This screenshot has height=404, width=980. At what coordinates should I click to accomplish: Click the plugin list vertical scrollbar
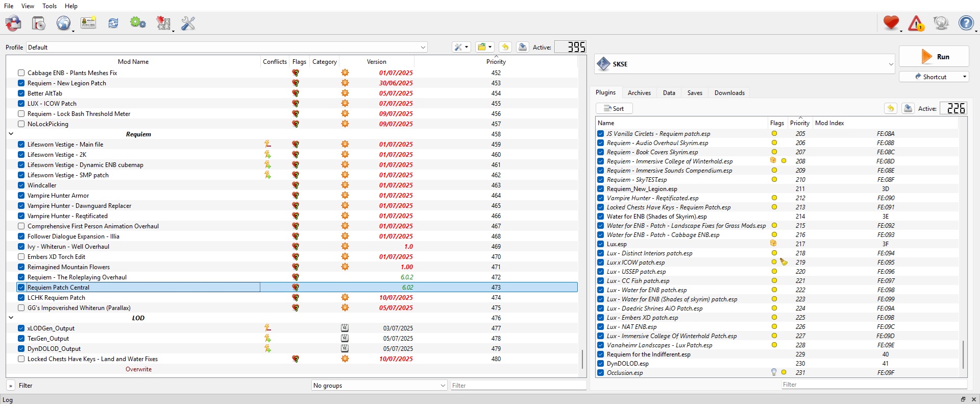point(963,354)
